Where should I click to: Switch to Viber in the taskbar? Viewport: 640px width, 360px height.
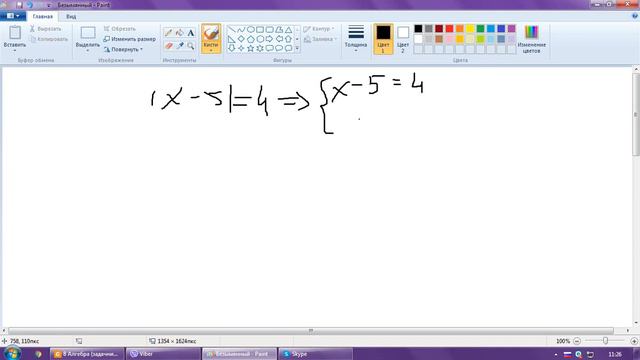[x=163, y=354]
